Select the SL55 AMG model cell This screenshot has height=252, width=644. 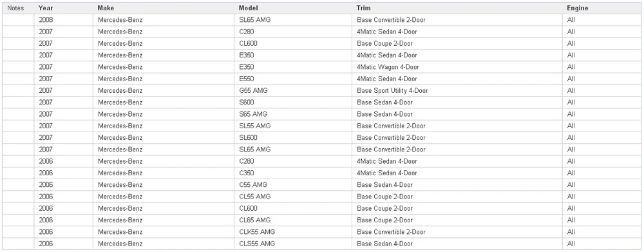point(293,126)
